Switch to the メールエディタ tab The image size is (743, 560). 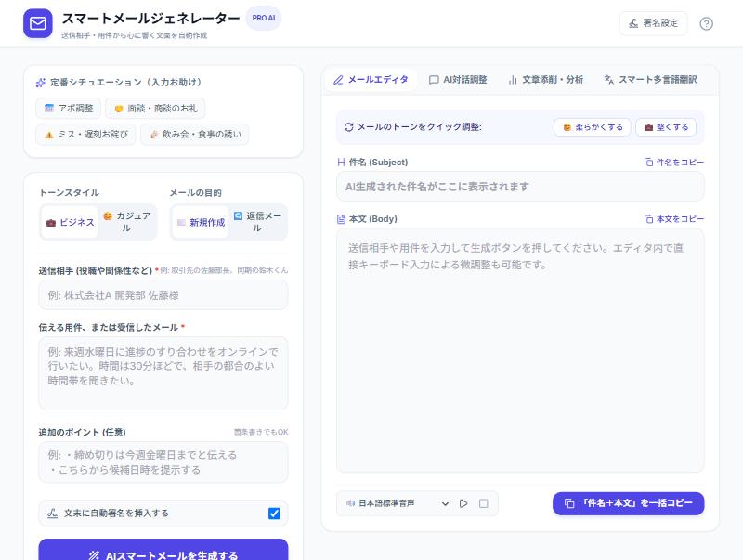[371, 80]
